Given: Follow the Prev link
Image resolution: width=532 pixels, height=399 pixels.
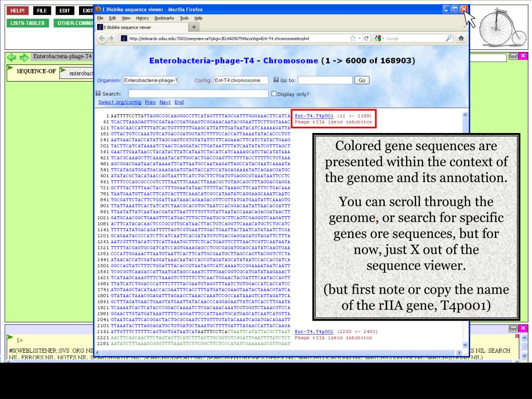Looking at the screenshot, I should point(150,102).
